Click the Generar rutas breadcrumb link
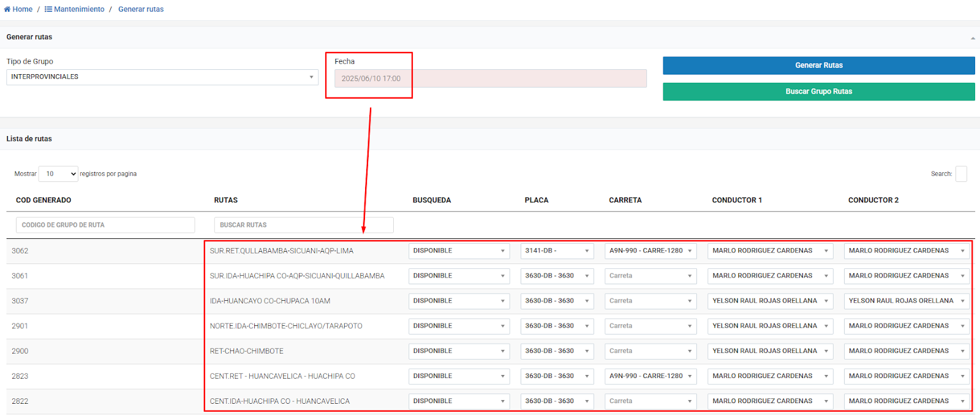980x416 pixels. coord(141,9)
